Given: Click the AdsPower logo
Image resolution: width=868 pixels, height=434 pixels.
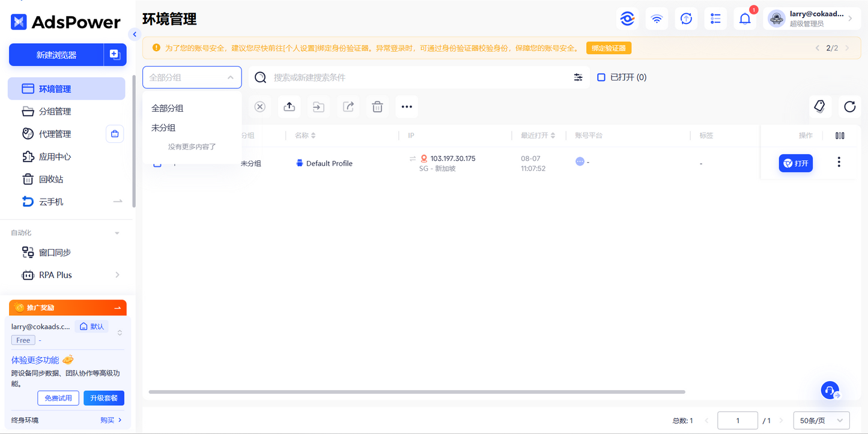Looking at the screenshot, I should (x=65, y=22).
